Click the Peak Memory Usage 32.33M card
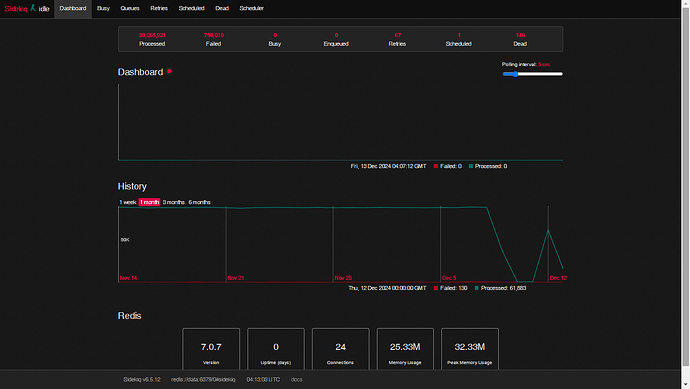The width and height of the screenshot is (690, 389). pos(470,349)
